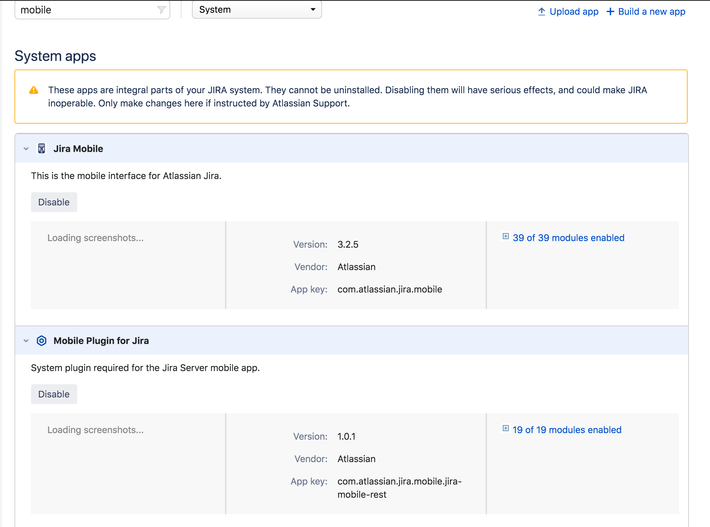
Task: Click the Mobile Plugin for Jira hexagon icon
Action: [42, 341]
